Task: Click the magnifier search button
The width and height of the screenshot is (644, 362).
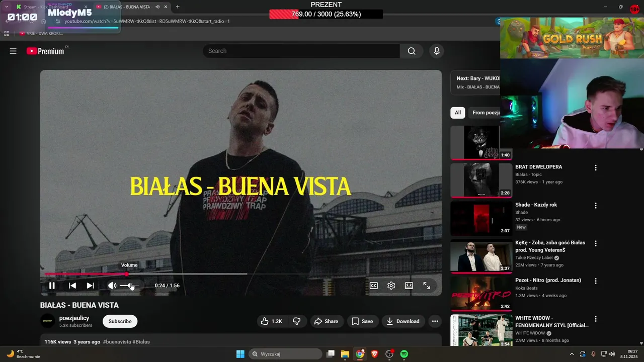Action: tap(412, 51)
